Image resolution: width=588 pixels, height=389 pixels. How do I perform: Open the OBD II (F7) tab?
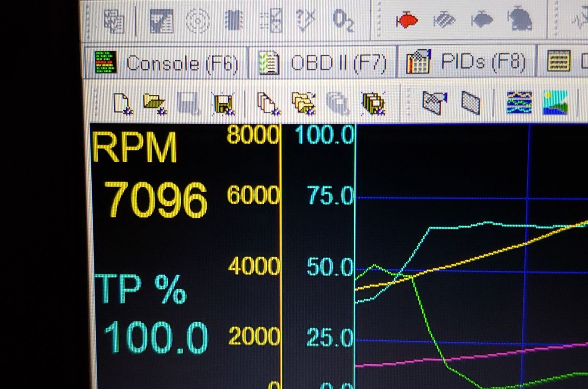[x=323, y=63]
